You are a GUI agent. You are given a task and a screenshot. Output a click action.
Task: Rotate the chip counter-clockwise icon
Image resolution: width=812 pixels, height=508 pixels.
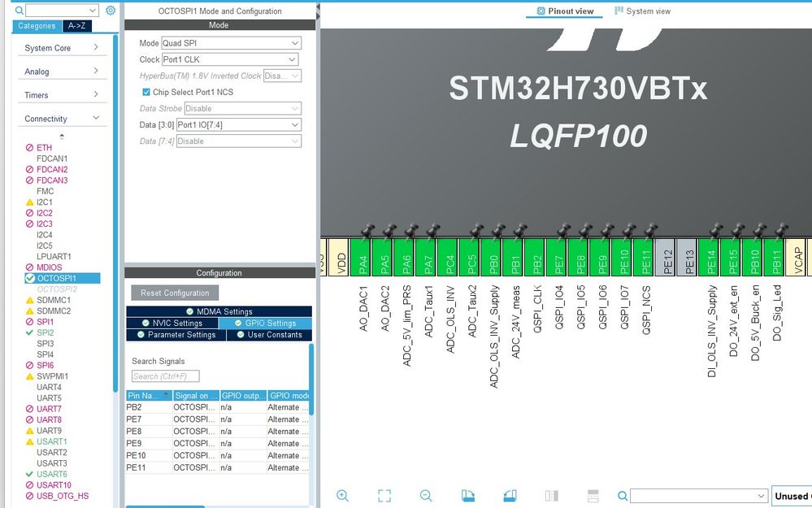coord(510,496)
